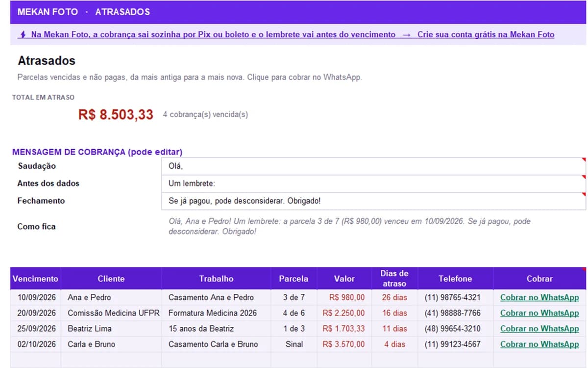Viewport: 588px width, 368px height.
Task: Open the Mekan Foto free account banner link
Action: (x=286, y=35)
